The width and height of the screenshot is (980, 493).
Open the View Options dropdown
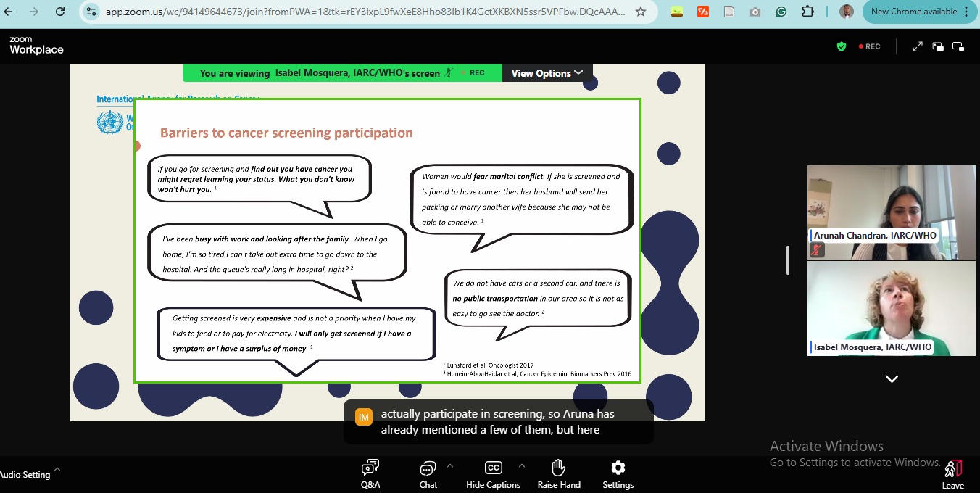[547, 73]
